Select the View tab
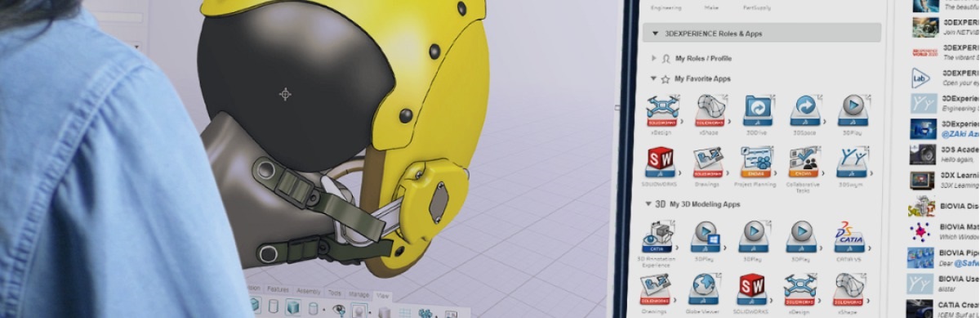The width and height of the screenshot is (980, 318). coord(383,296)
